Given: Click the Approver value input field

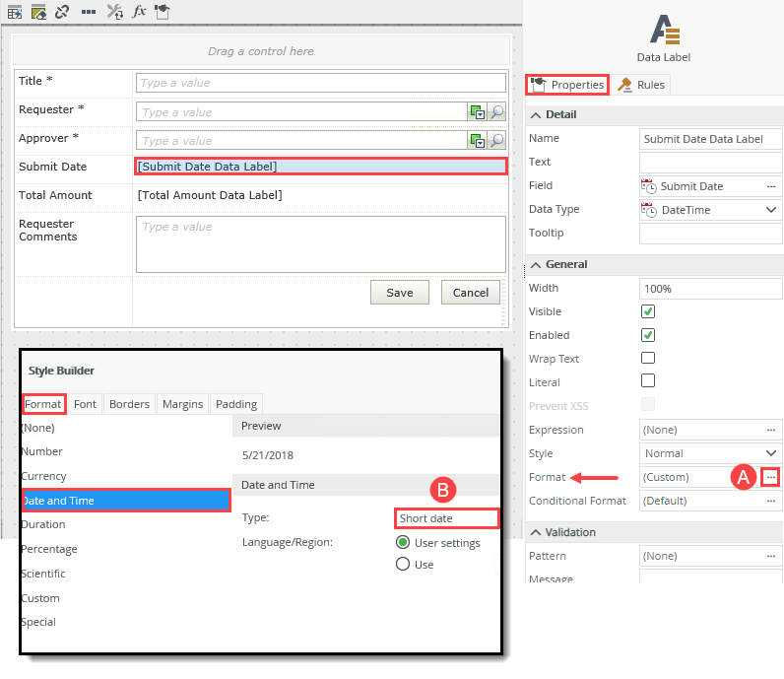Looking at the screenshot, I should [x=301, y=141].
